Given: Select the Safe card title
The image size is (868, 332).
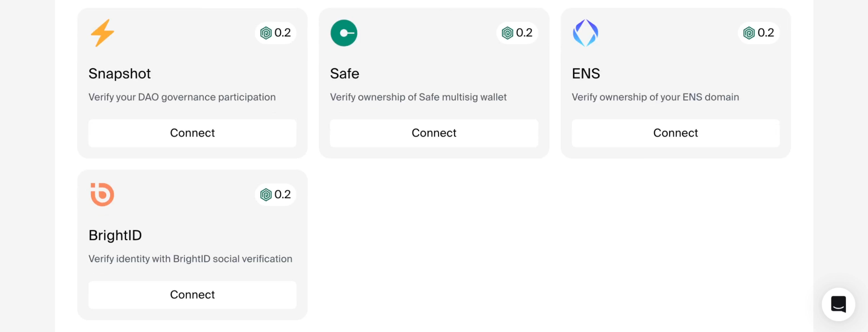Looking at the screenshot, I should pyautogui.click(x=344, y=74).
